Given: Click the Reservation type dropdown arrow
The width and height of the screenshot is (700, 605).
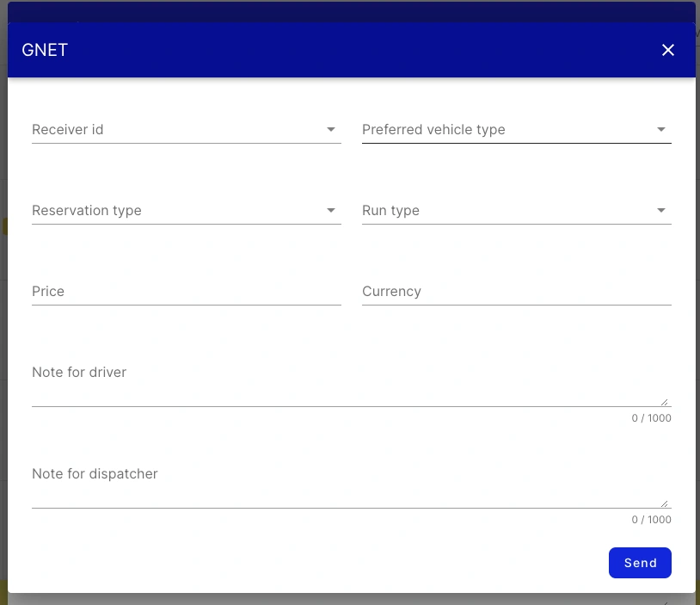Looking at the screenshot, I should tap(331, 210).
